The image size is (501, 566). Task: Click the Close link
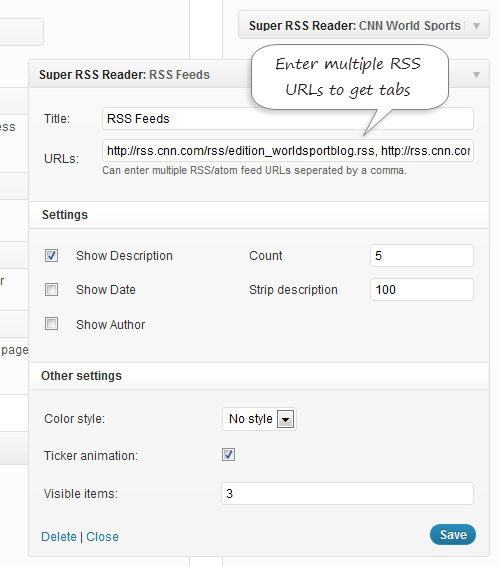(x=103, y=537)
